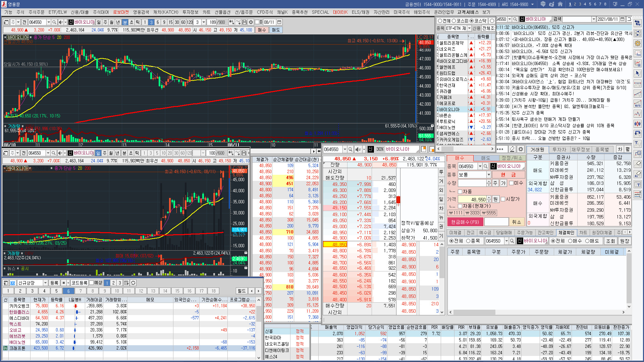
Task: Select the 전체 market radio button above stock list
Action: click(x=440, y=21)
